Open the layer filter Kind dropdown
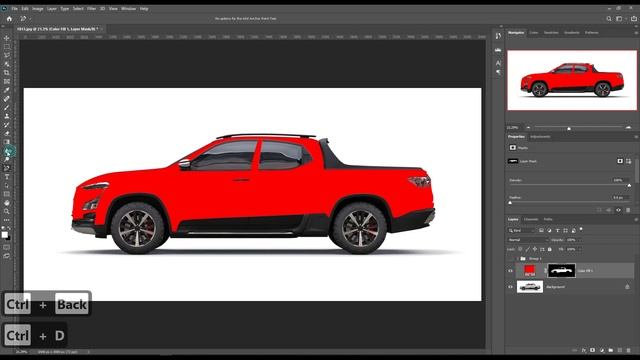This screenshot has width=640, height=360. pyautogui.click(x=521, y=231)
